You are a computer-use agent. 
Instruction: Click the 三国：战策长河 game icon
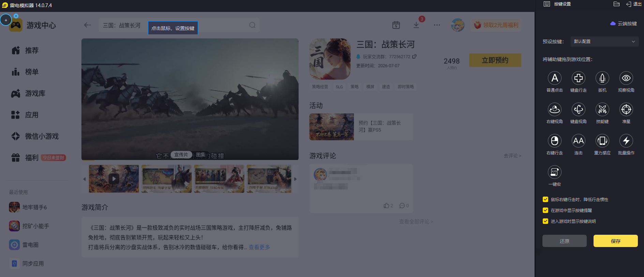pyautogui.click(x=330, y=59)
